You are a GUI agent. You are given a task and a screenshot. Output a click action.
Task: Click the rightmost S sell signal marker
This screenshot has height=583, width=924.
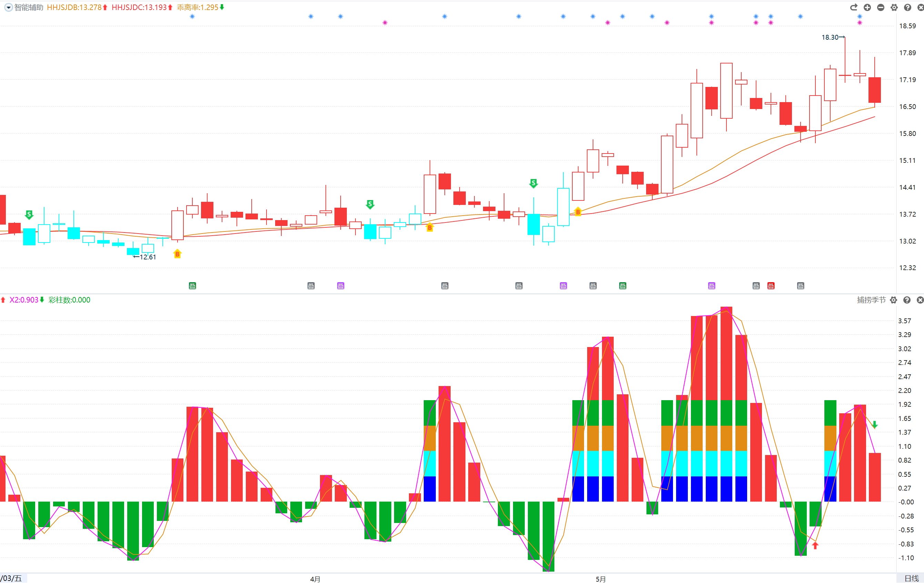[533, 183]
